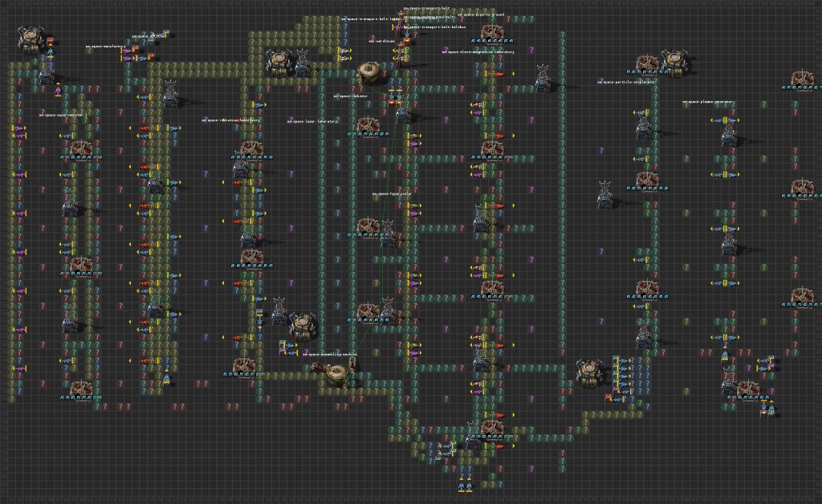Select the aai-warehouse label
The height and width of the screenshot is (504, 822).
tap(382, 41)
